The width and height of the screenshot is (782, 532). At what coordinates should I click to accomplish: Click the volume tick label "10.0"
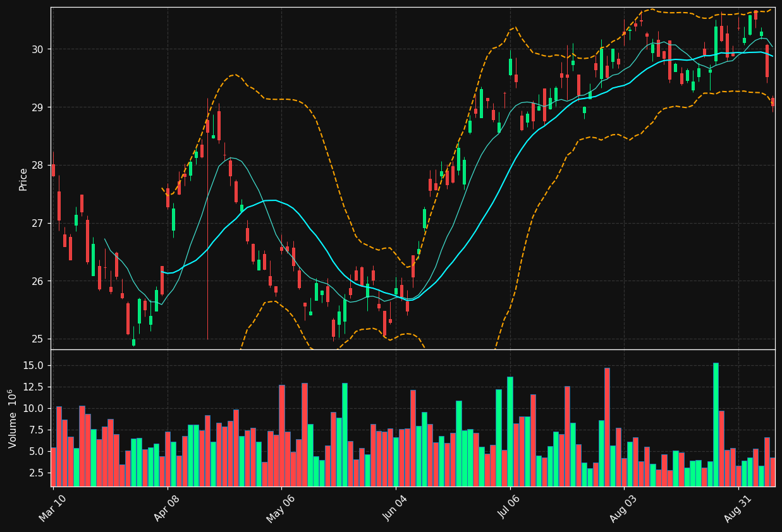coord(33,408)
